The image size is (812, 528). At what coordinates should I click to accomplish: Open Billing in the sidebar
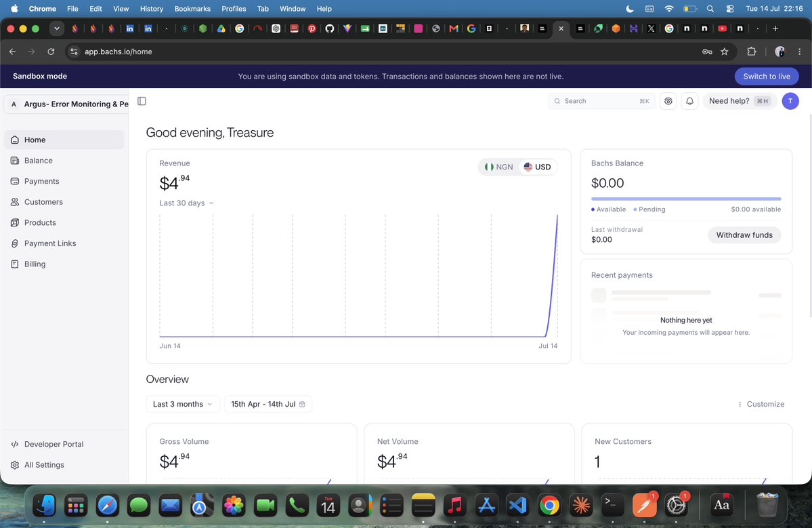pyautogui.click(x=64, y=264)
